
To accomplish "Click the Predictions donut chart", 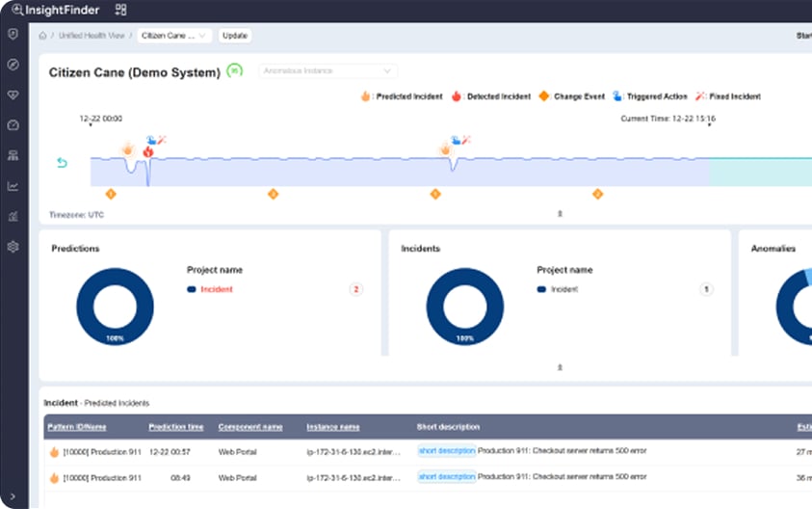I will pos(115,307).
